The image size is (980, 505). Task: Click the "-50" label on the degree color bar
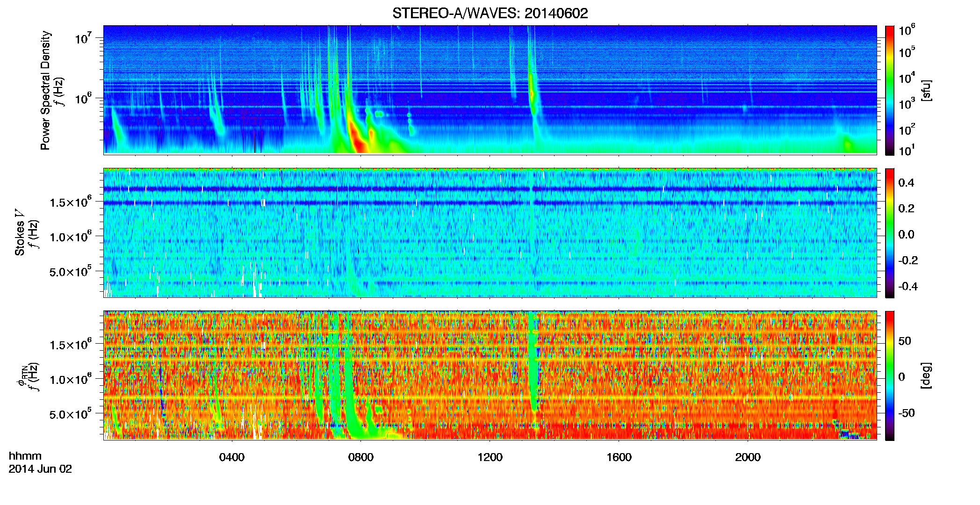(907, 413)
